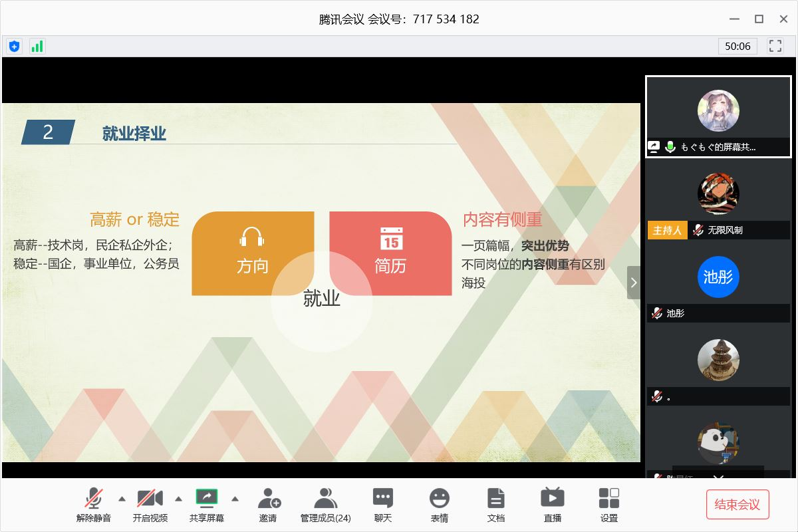The width and height of the screenshot is (798, 532).
Task: Click the 50:06 meeting timer
Action: (x=737, y=46)
